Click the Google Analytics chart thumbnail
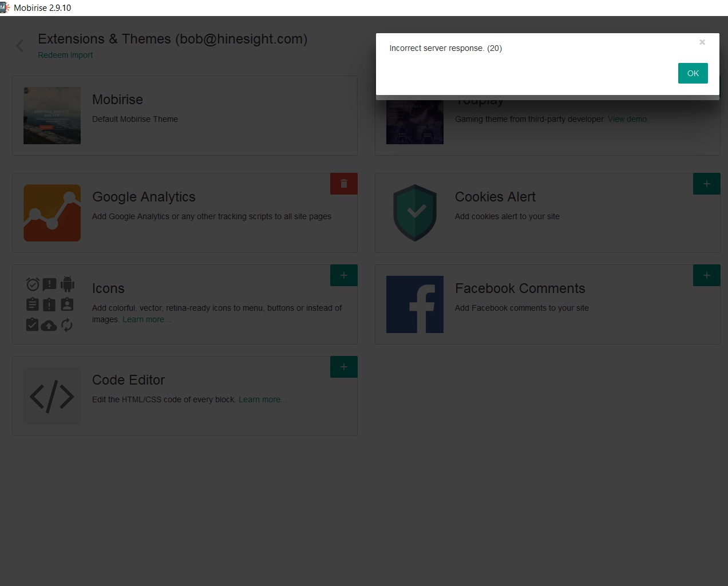The height and width of the screenshot is (586, 728). pos(52,213)
